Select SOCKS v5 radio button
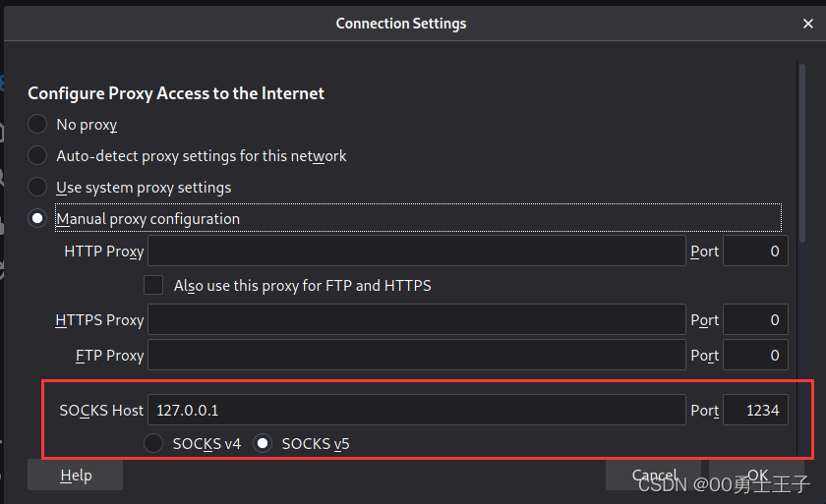Viewport: 826px width, 504px height. [263, 443]
